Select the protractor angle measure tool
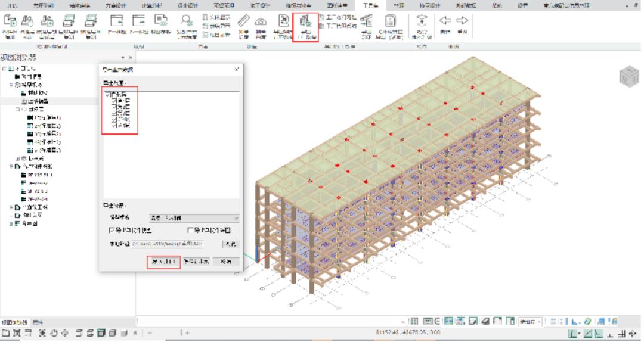This screenshot has width=644, height=342. [x=261, y=21]
